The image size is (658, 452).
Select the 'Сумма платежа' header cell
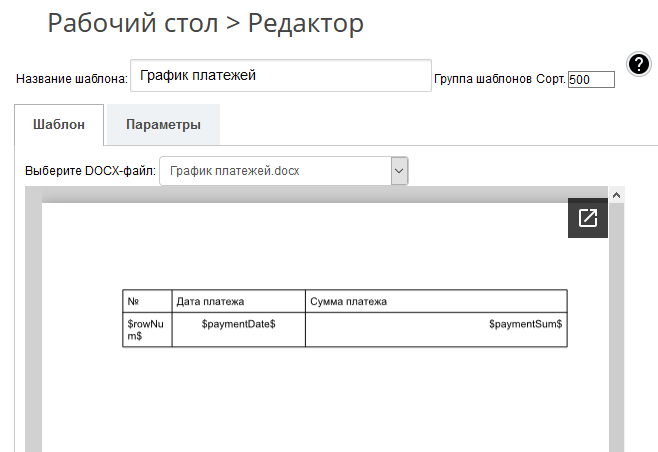tap(435, 301)
